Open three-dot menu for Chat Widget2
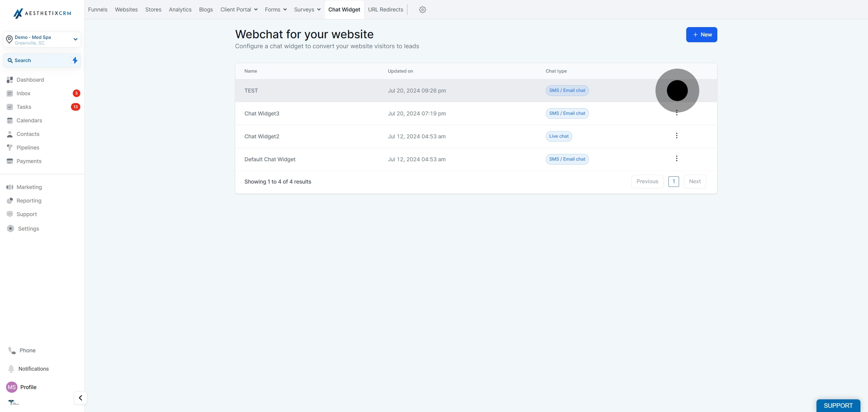 [x=677, y=136]
